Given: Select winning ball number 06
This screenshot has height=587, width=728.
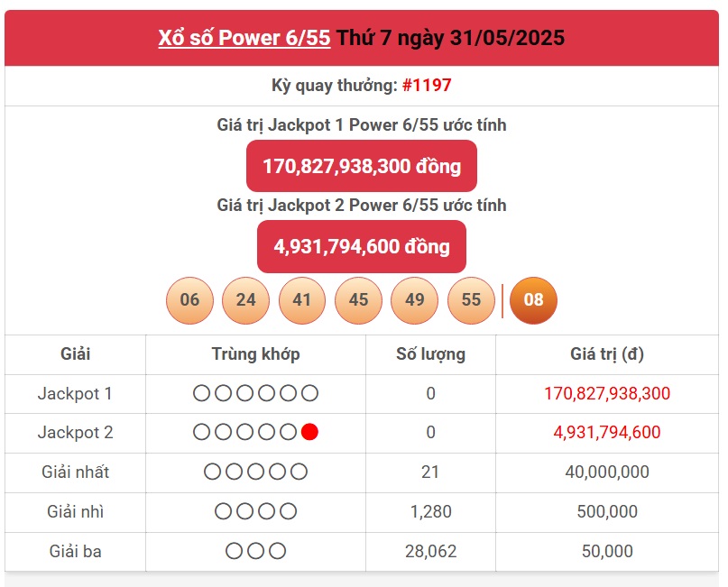Looking at the screenshot, I should (x=189, y=300).
